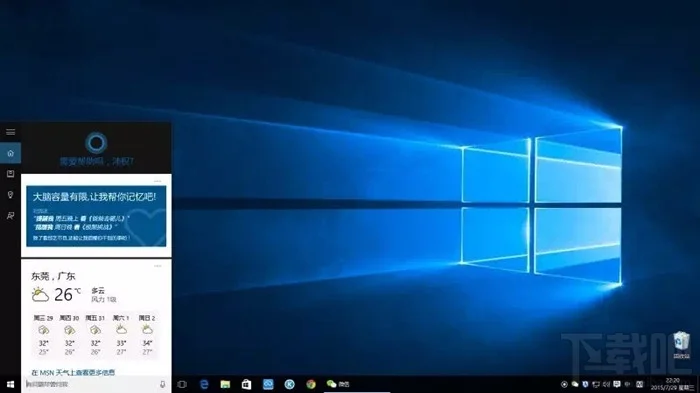Open network status tray icon

click(x=596, y=384)
